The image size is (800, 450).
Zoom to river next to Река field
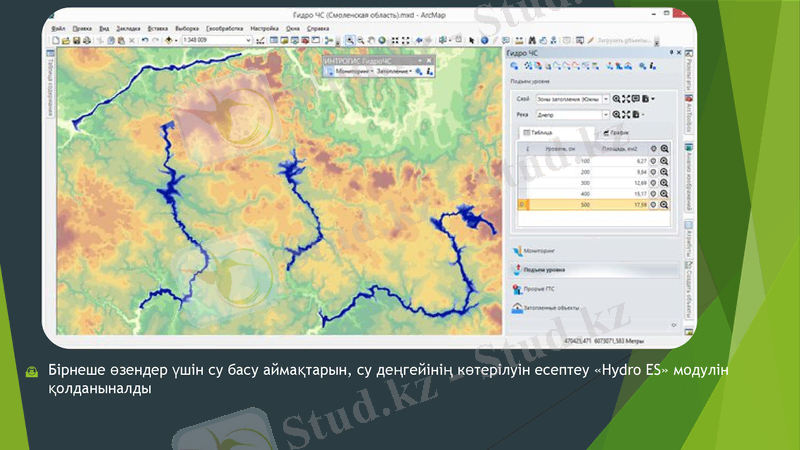coord(616,115)
